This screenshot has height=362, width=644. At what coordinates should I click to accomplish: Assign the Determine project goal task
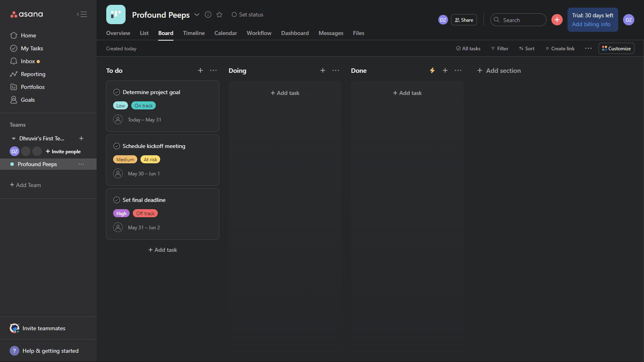118,119
